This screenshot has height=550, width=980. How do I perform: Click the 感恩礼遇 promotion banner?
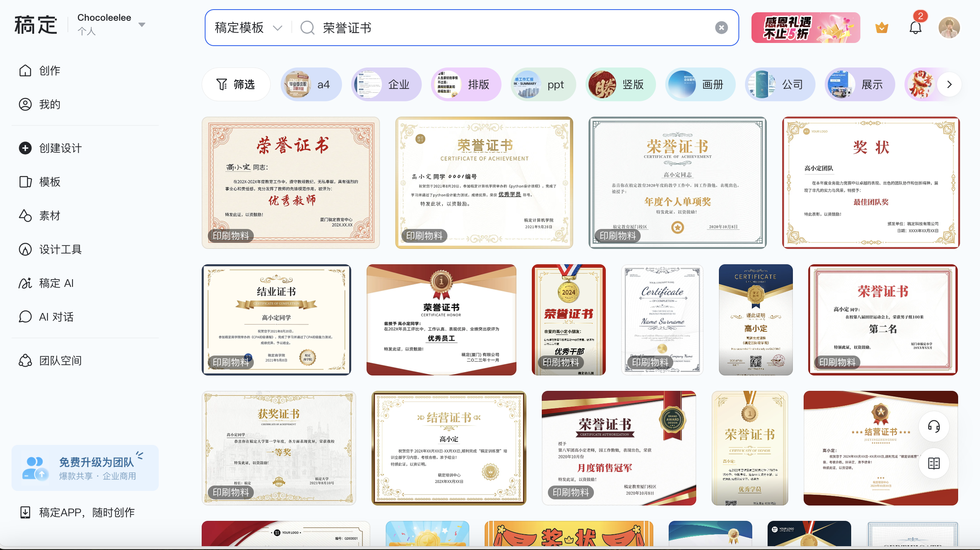click(806, 28)
